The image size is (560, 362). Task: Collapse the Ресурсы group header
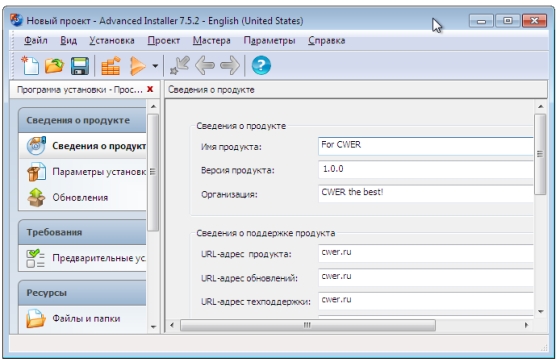(82, 293)
